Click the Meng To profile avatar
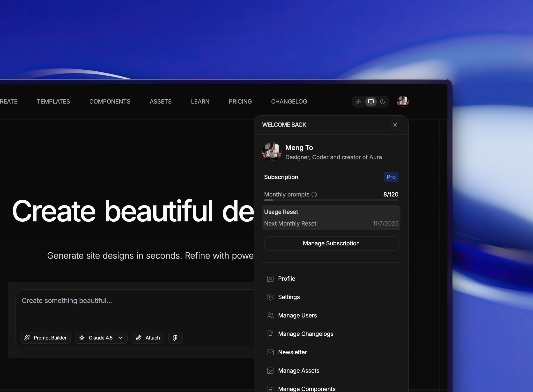 pos(272,152)
